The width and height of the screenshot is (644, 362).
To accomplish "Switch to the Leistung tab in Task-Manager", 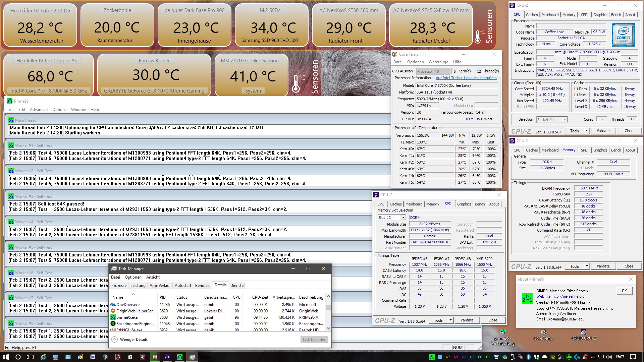I will tap(138, 286).
